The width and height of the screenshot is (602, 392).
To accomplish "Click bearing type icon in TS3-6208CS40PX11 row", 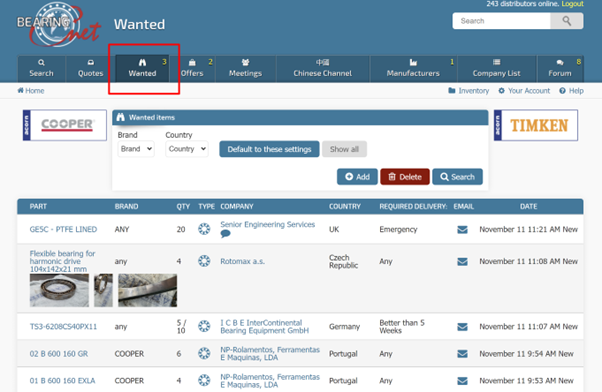I will 204,326.
